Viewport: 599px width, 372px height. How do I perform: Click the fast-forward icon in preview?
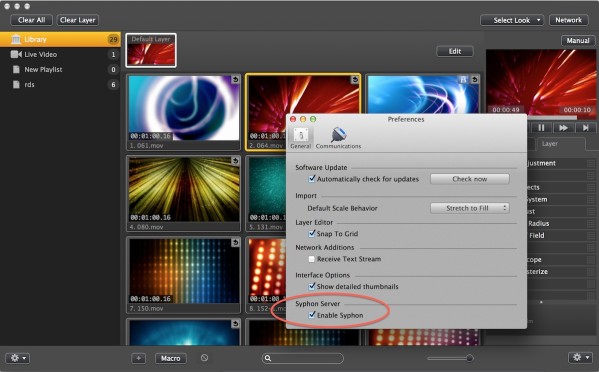(x=563, y=128)
